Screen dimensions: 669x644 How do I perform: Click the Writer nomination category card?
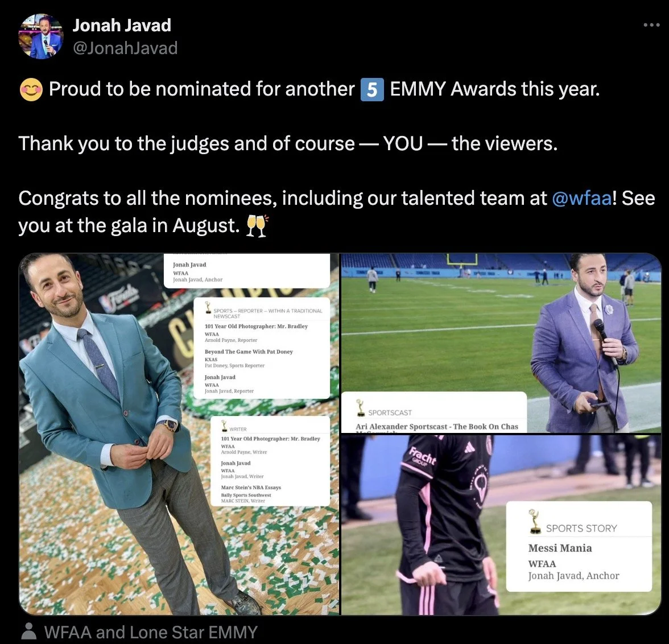[270, 461]
